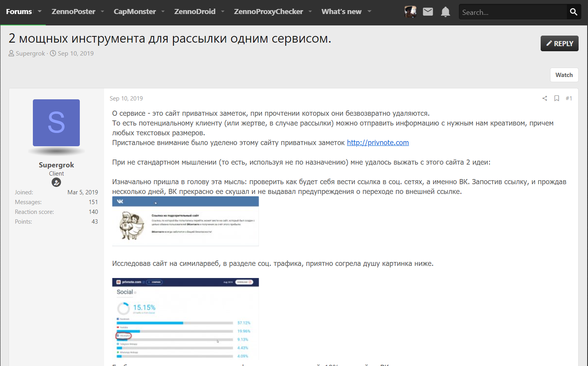Click the Joined date Mar 5, 2019

pyautogui.click(x=83, y=192)
